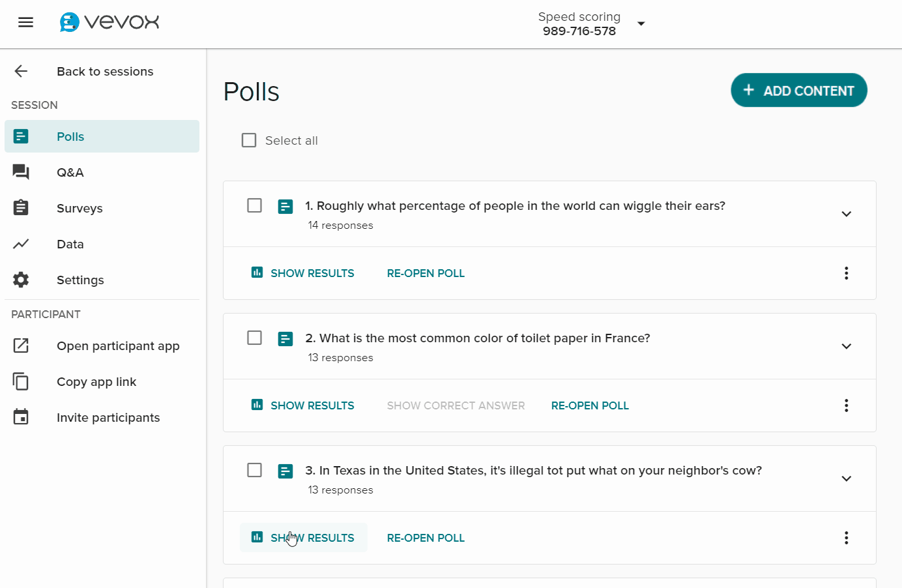Click poll 1 question title text
Viewport: 902px width, 588px height.
pos(515,206)
